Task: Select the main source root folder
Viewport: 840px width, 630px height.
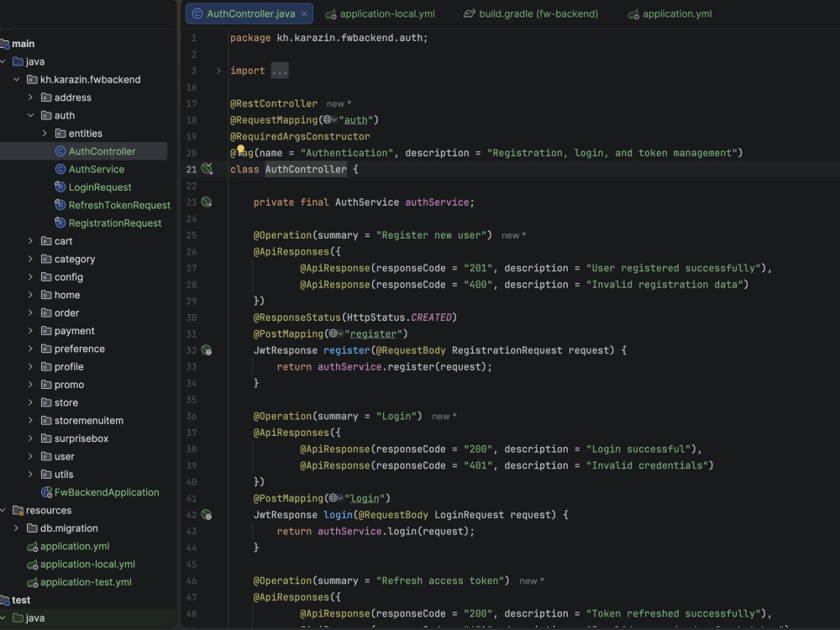Action: tap(23, 44)
